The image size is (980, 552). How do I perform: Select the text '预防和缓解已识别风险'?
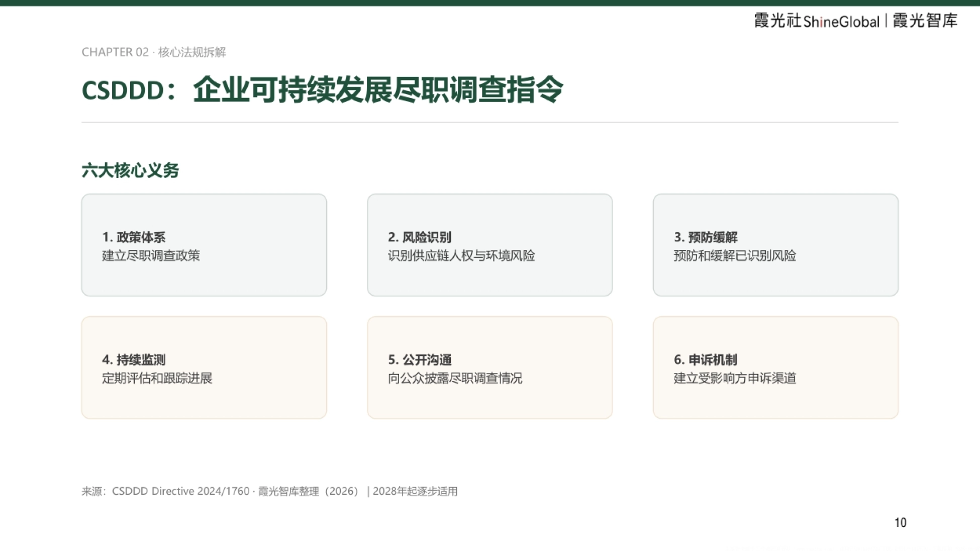click(x=735, y=255)
